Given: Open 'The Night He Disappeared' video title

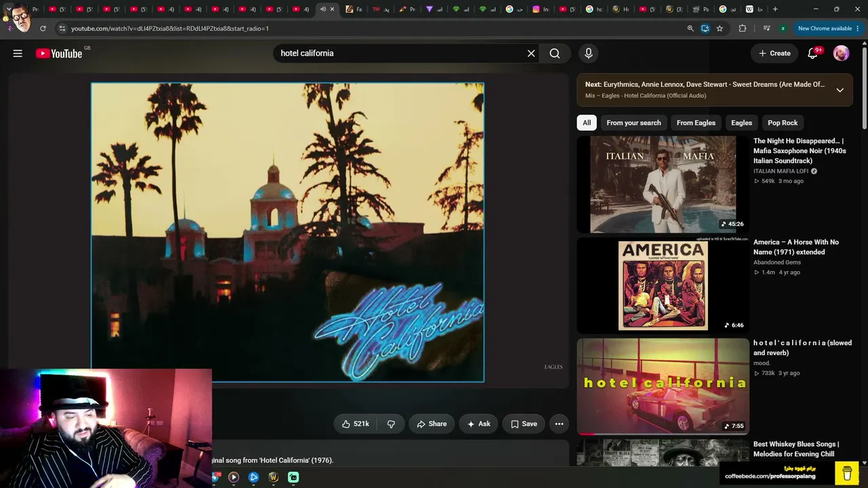Looking at the screenshot, I should [x=800, y=150].
